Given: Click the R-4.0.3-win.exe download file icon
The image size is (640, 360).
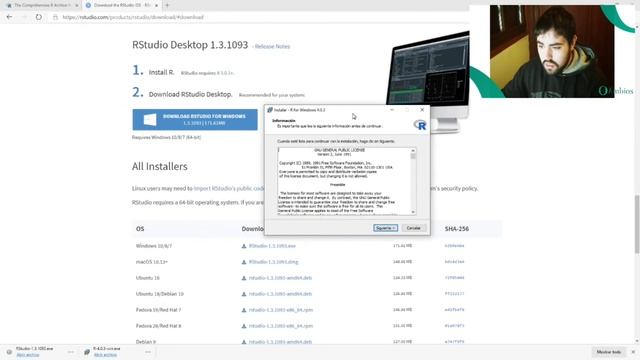Looking at the screenshot, I should [87, 352].
